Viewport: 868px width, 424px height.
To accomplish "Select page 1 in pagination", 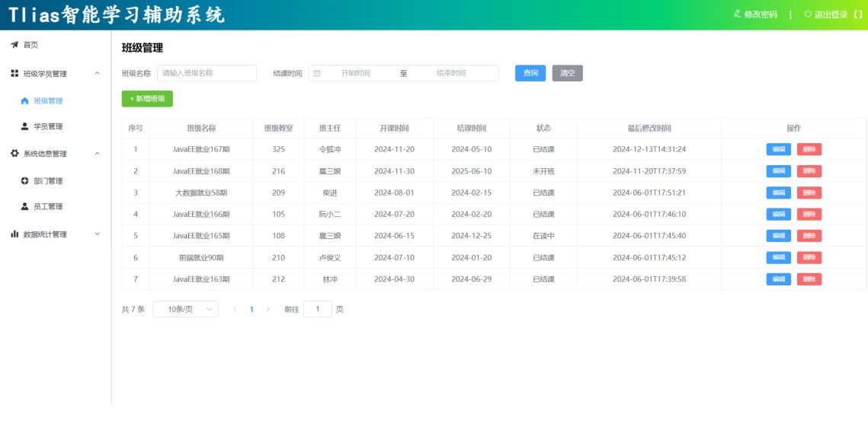I will point(251,309).
